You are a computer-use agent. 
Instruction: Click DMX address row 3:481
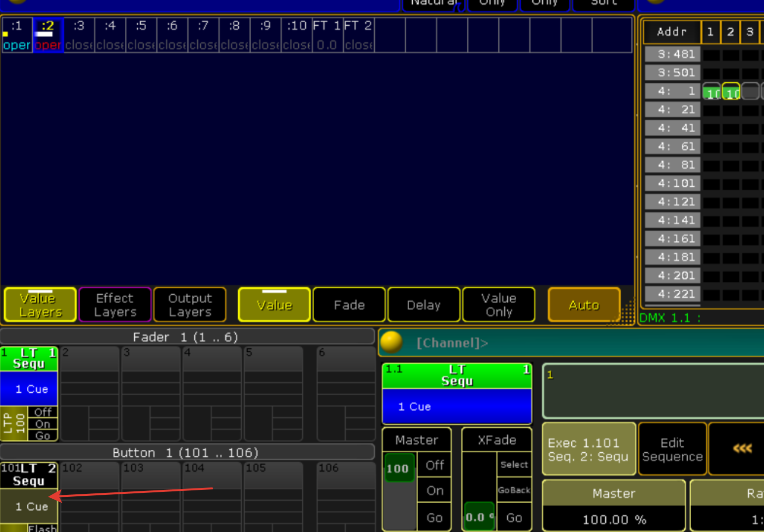[x=673, y=54]
